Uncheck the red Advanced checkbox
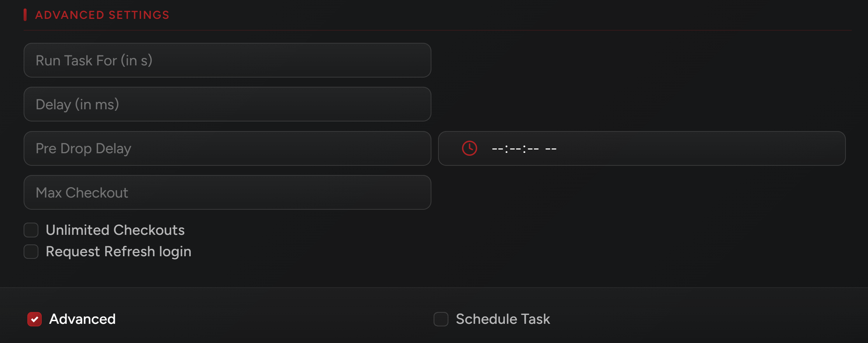This screenshot has height=343, width=868. point(35,319)
